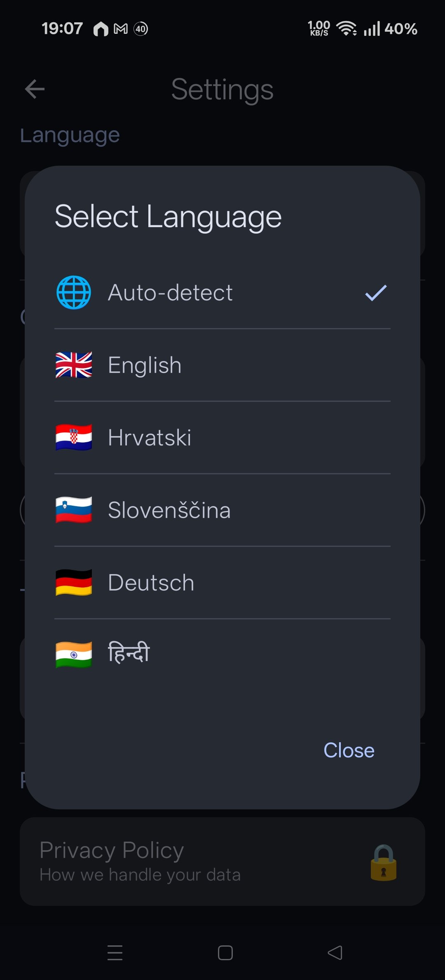Viewport: 445px width, 980px height.
Task: Tap the back arrow in Settings header
Action: point(35,89)
